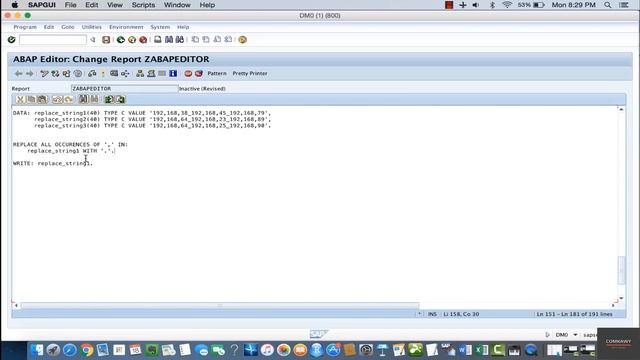
Task: Click the editor toolbar Find icon
Action: (83, 99)
